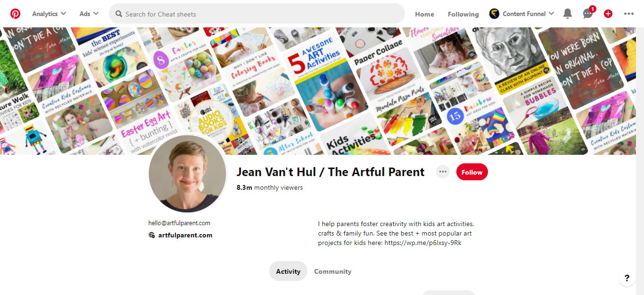This screenshot has height=295, width=644.
Task: Open the messages chat bubble icon
Action: point(587,14)
